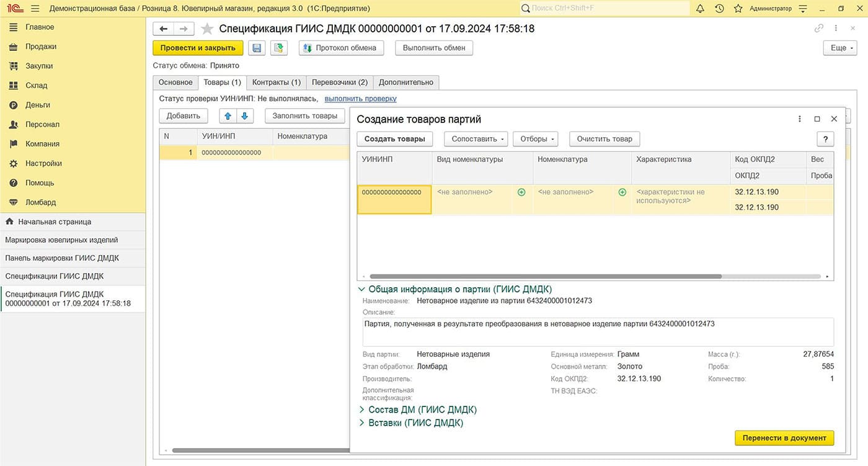Open Маркировка ювелирных изделий in the open windows list
868x466 pixels.
click(73, 240)
